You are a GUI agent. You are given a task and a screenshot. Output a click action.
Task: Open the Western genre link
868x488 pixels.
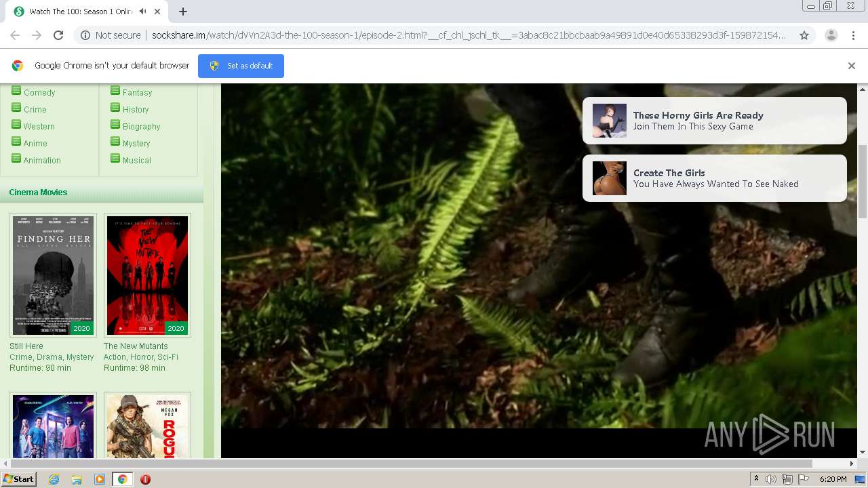coord(39,127)
